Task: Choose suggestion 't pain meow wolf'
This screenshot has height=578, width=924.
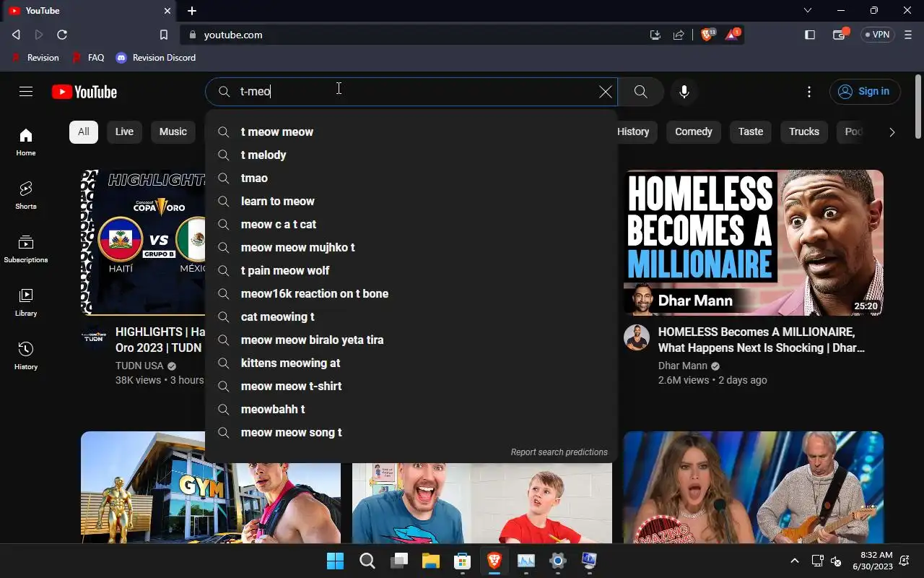Action: (x=411, y=270)
